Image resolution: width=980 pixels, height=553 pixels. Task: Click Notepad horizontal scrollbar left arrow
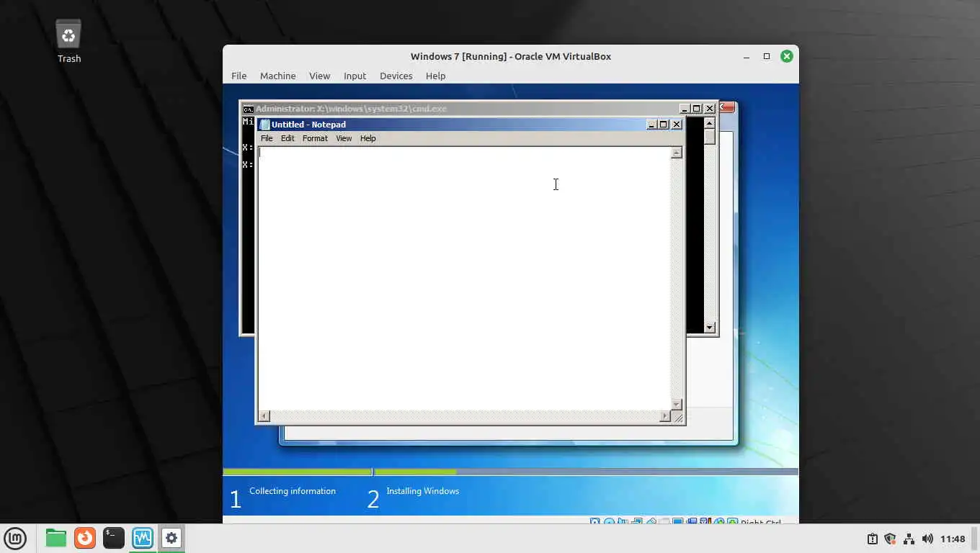(x=264, y=416)
